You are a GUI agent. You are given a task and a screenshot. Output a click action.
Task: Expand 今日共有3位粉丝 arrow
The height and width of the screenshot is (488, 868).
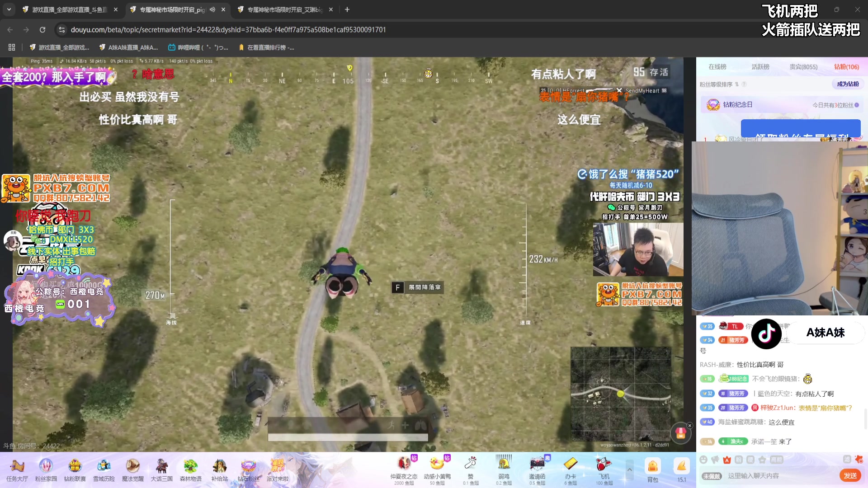pyautogui.click(x=857, y=105)
